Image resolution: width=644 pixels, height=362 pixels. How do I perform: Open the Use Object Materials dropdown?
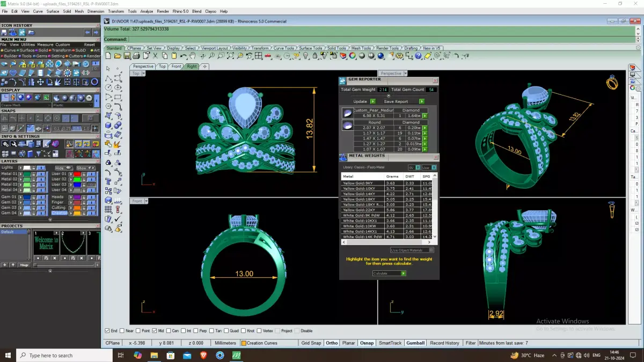(412, 250)
